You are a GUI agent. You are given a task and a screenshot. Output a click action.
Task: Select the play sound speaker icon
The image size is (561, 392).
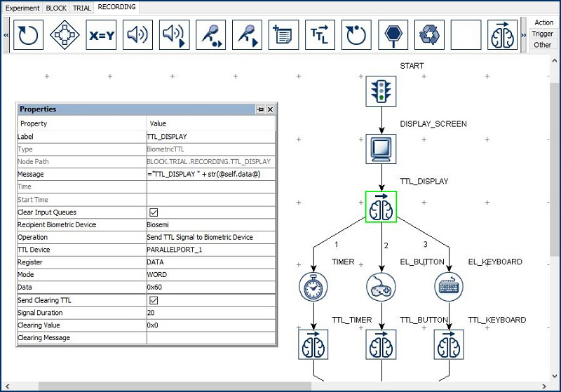(x=137, y=34)
